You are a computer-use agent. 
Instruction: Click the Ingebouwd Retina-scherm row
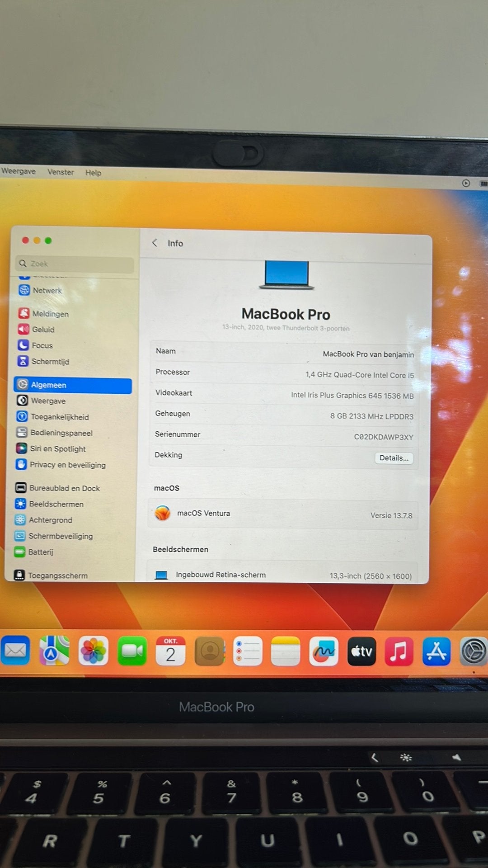[x=282, y=574]
